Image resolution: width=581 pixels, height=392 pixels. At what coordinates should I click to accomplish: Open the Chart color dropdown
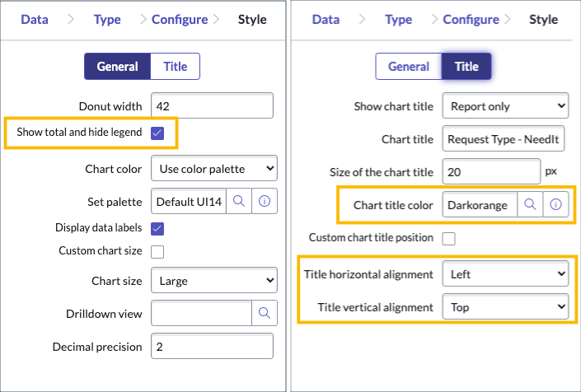click(214, 170)
